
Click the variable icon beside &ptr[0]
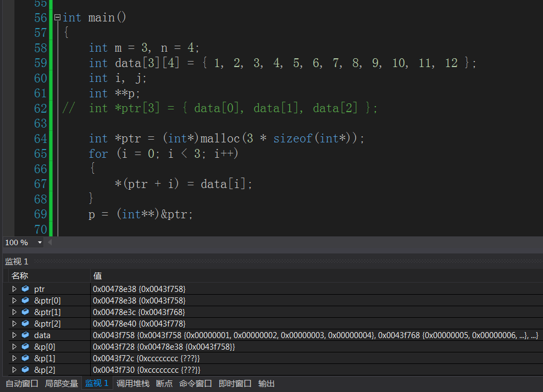click(25, 300)
